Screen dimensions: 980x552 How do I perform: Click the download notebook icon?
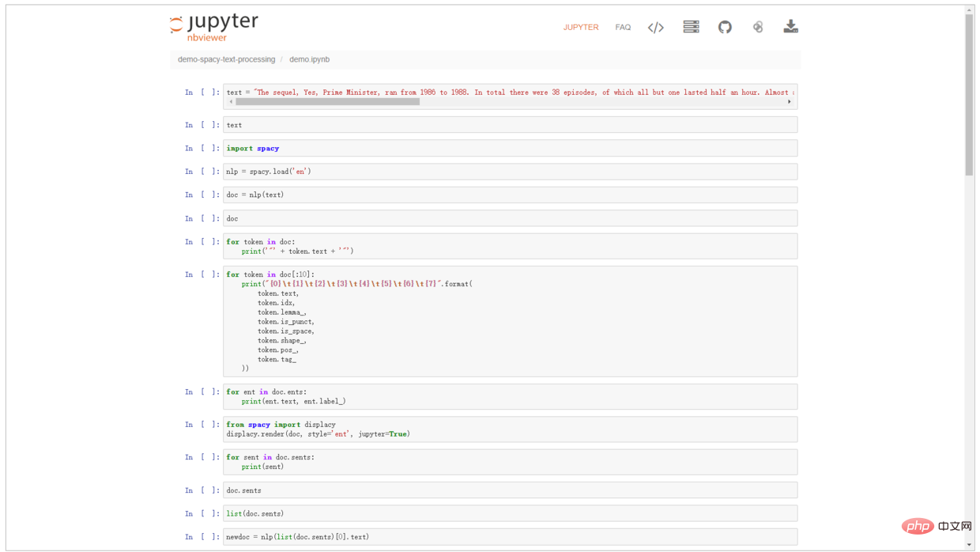click(790, 27)
